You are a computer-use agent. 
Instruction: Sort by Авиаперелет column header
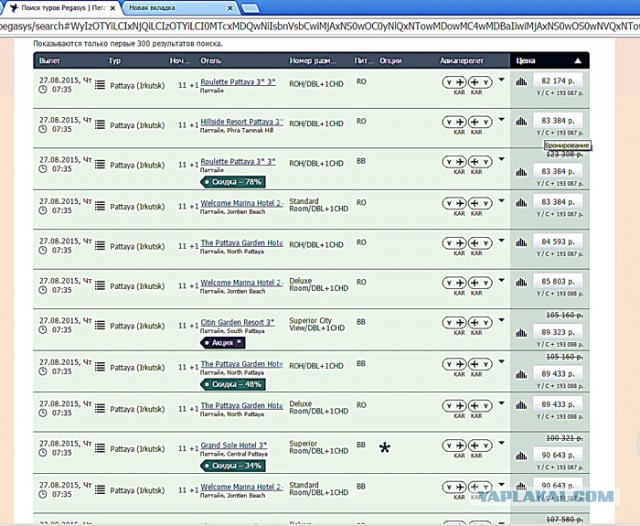pyautogui.click(x=462, y=61)
